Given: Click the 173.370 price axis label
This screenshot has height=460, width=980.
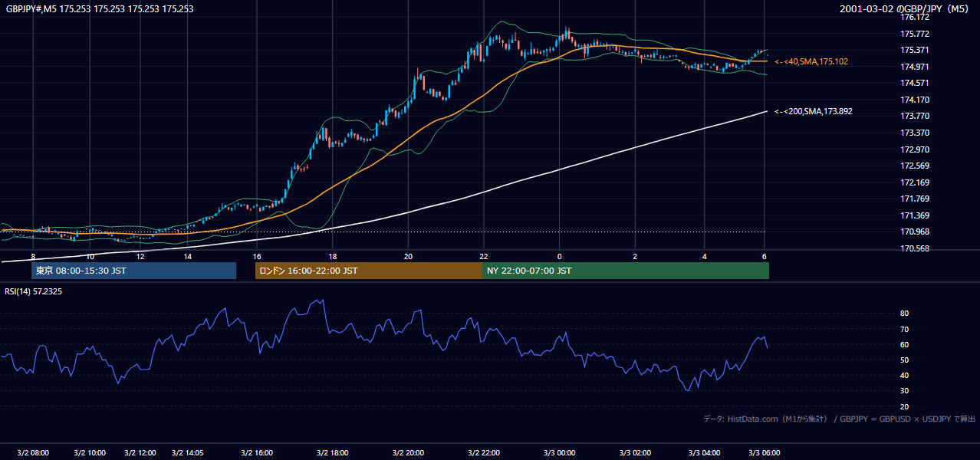Looking at the screenshot, I should point(914,133).
